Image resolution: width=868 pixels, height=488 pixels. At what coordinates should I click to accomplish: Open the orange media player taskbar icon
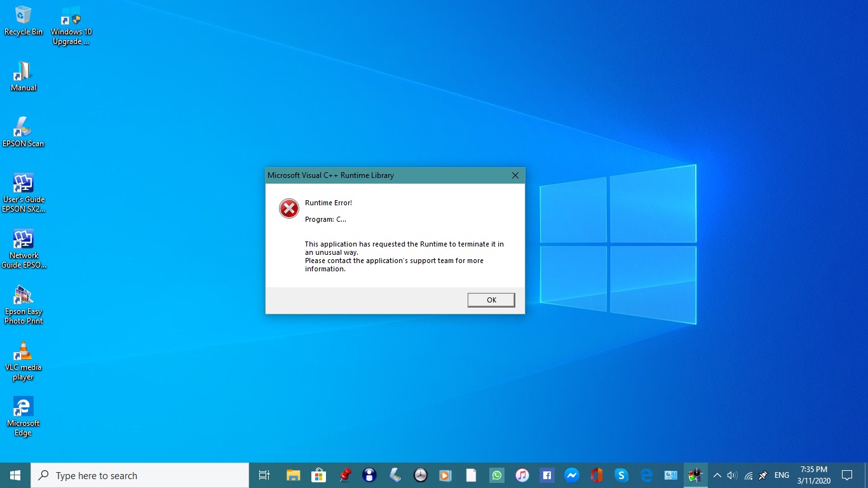pos(445,475)
